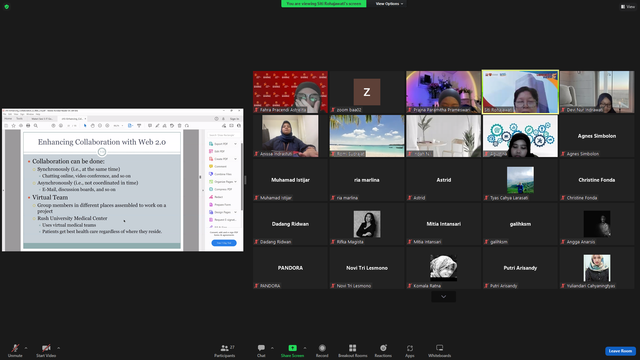
Task: Click the search tools field in Acrobat pane
Action: 223,135
